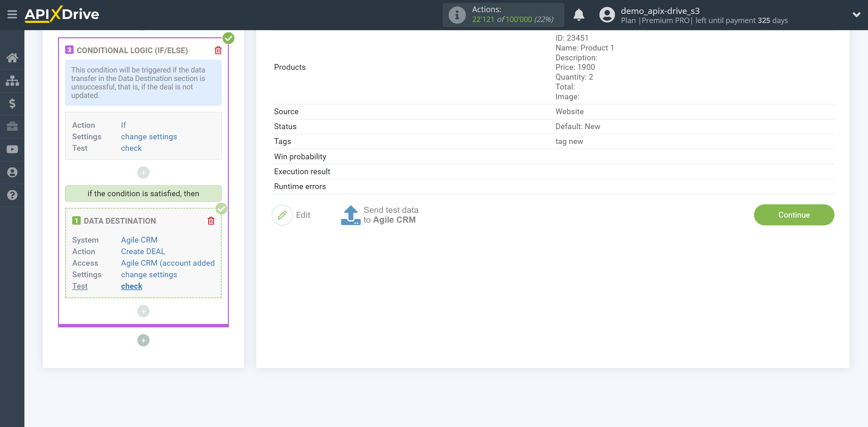
Task: Click the step number 3 badge
Action: click(x=69, y=50)
